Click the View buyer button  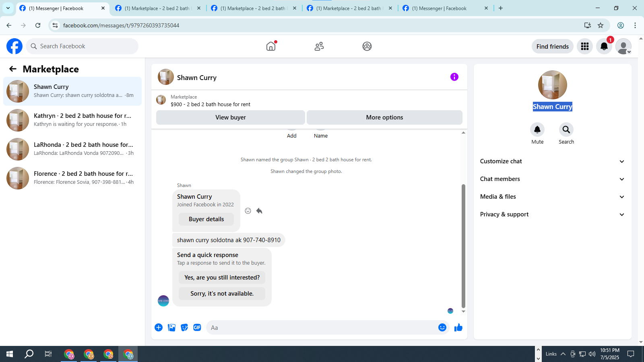(x=231, y=117)
